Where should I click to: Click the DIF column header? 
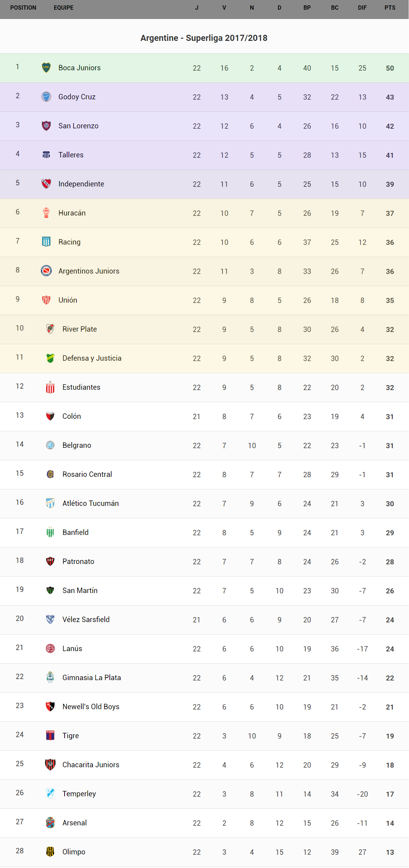(x=362, y=8)
